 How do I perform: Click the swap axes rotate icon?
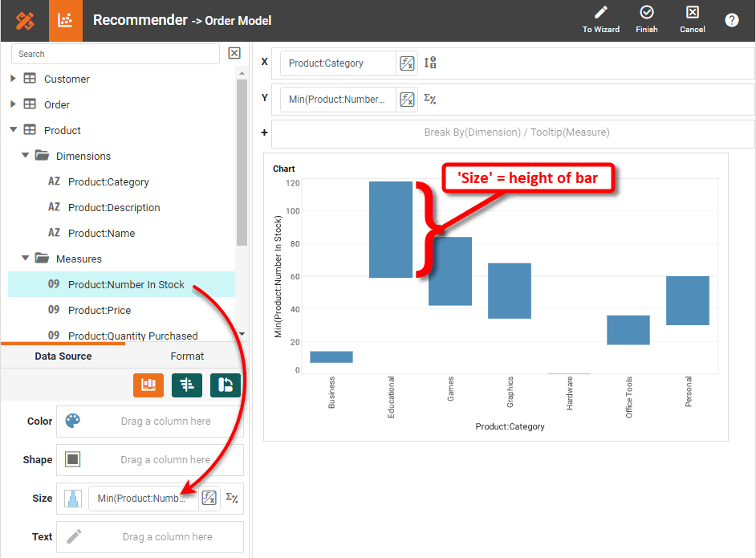click(226, 385)
